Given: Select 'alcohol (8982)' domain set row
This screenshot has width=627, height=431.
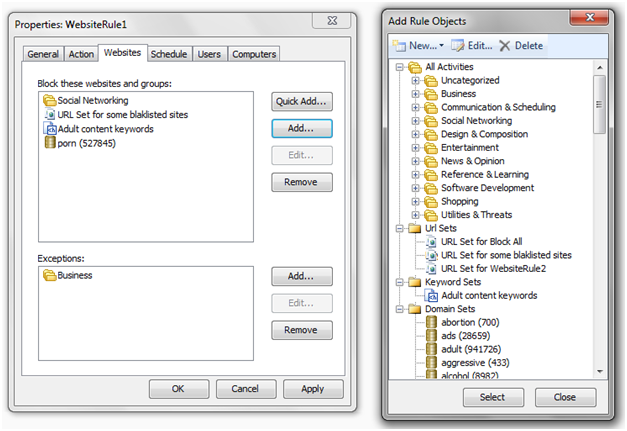Looking at the screenshot, I should [x=470, y=375].
